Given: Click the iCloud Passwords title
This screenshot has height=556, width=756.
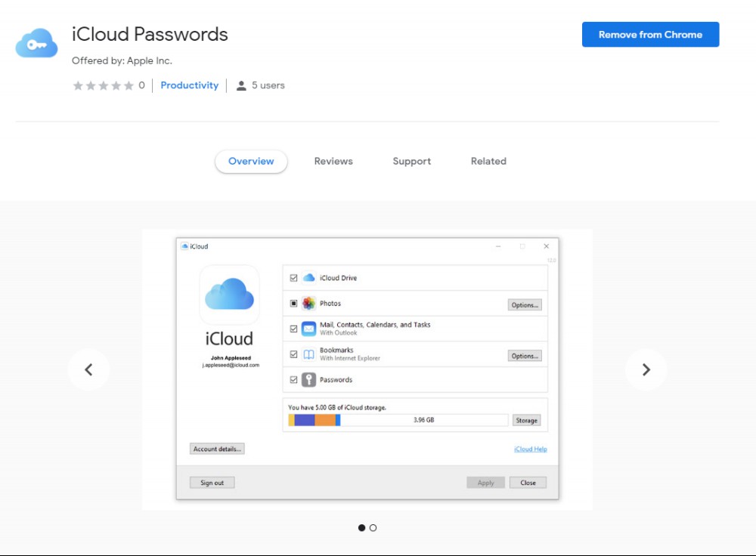Looking at the screenshot, I should click(x=150, y=34).
